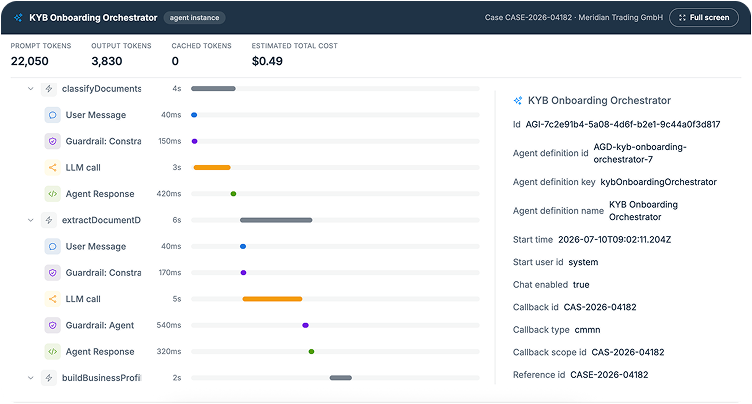Image resolution: width=752 pixels, height=404 pixels.
Task: Click the lightning icon of classifyDocuments
Action: (49, 89)
